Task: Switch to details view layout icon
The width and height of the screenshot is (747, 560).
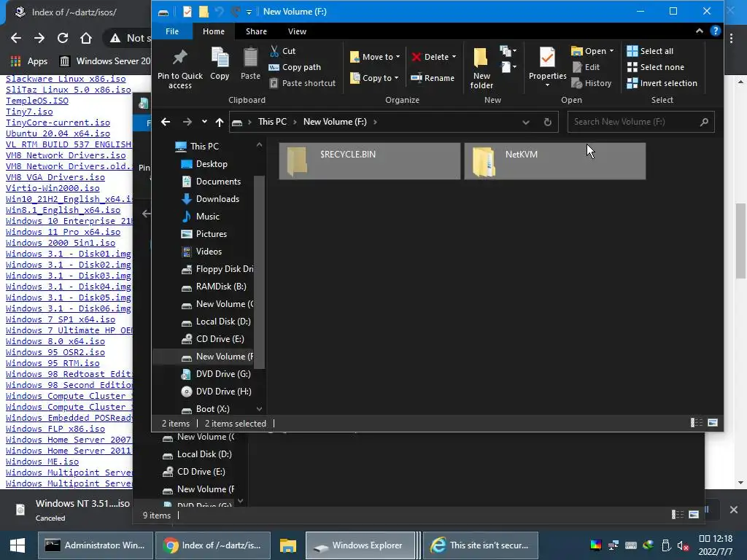Action: [x=697, y=422]
